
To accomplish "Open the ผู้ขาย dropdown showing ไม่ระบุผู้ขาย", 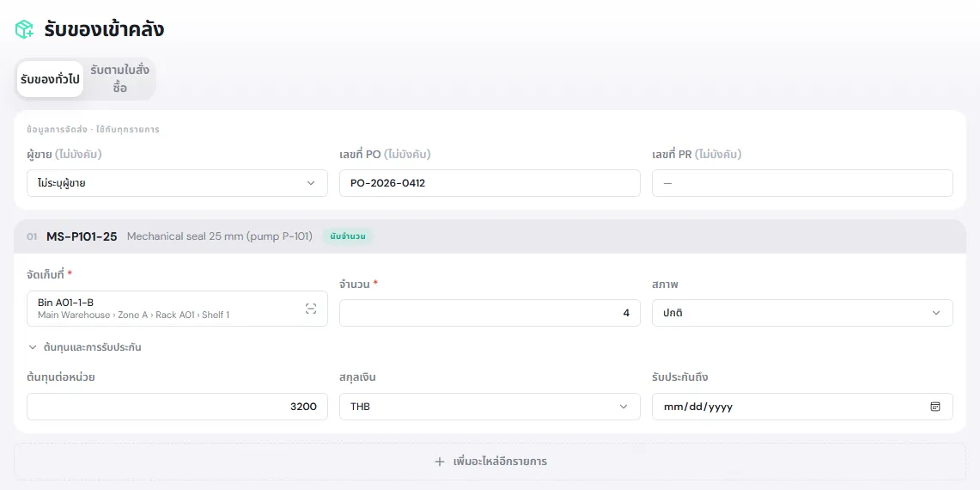I will pos(177,183).
